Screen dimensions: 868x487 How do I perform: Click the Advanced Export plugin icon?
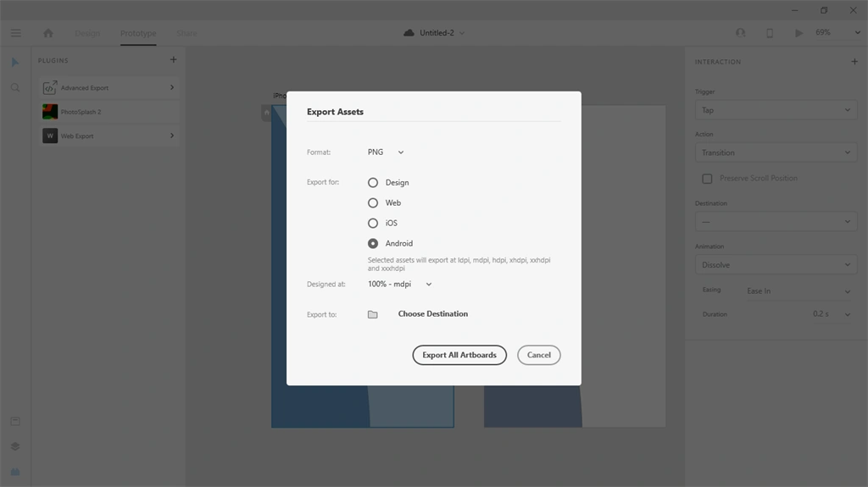coord(50,87)
